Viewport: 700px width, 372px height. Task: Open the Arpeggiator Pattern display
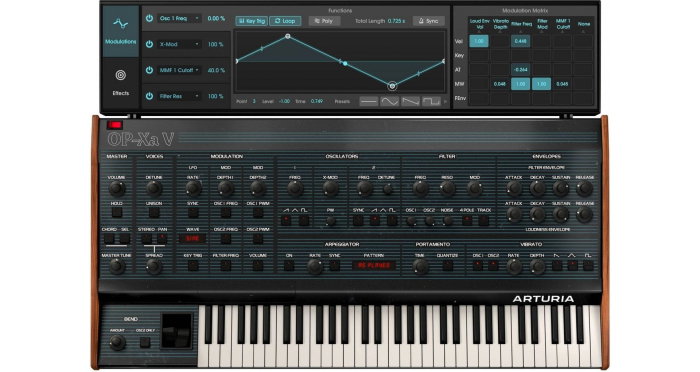(374, 265)
